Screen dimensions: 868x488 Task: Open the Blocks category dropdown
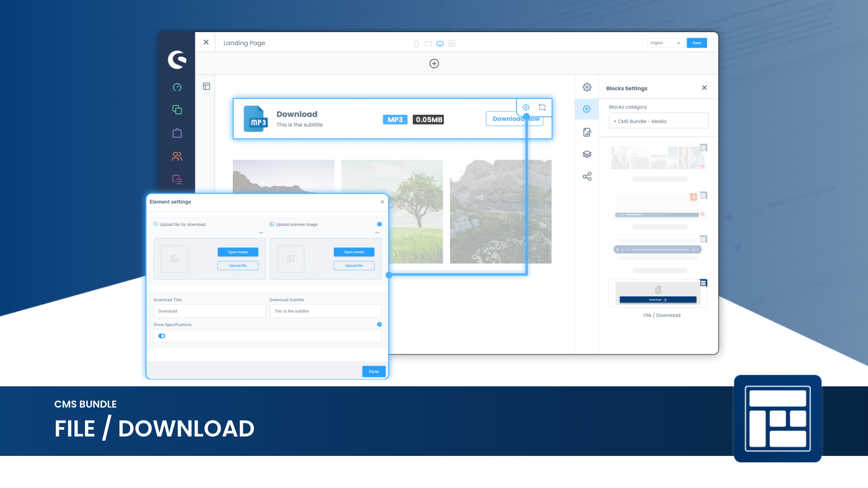658,121
